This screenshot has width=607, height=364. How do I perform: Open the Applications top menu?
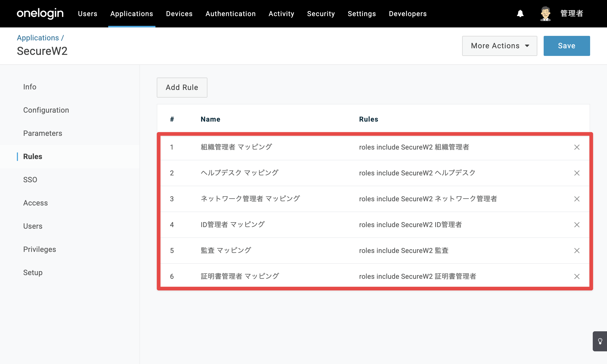pyautogui.click(x=132, y=14)
